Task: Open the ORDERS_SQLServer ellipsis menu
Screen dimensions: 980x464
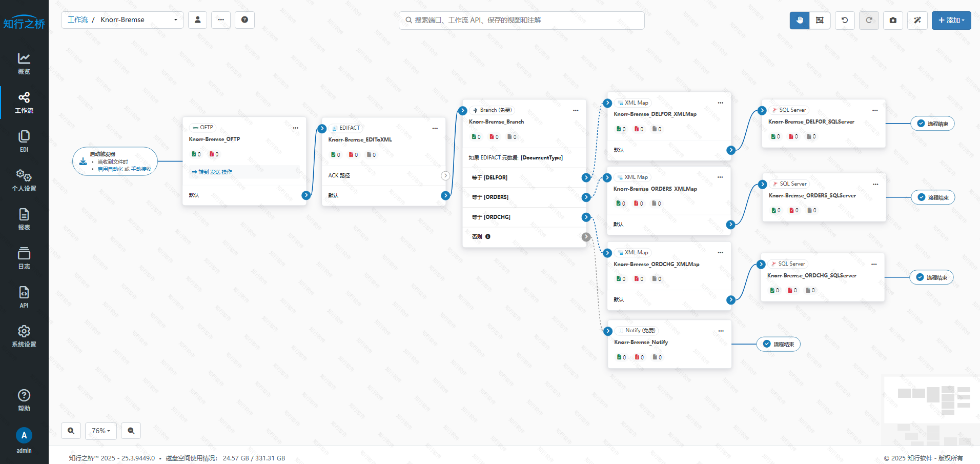Action: (x=875, y=185)
